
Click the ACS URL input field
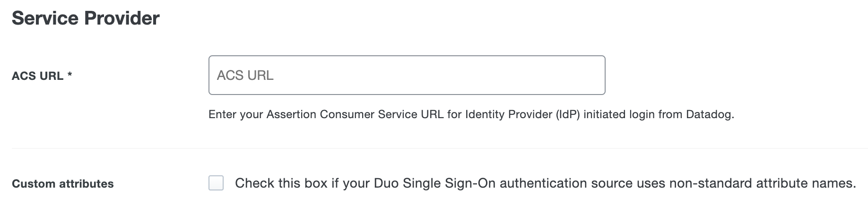click(407, 75)
